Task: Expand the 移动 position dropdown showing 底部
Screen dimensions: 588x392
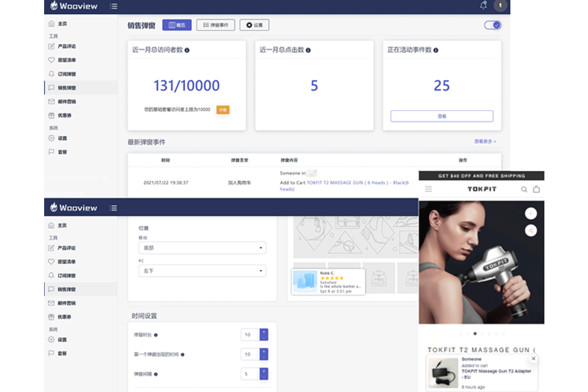Action: tap(202, 248)
